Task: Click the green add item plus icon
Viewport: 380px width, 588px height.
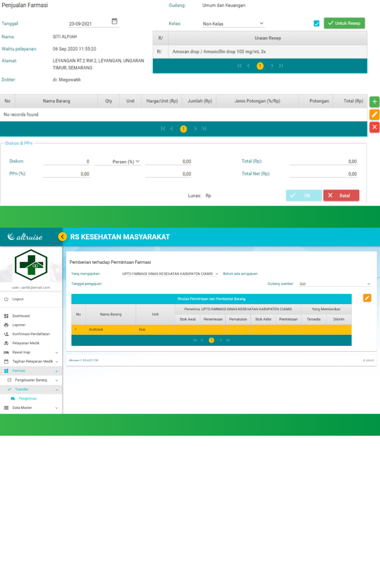Action: point(374,102)
